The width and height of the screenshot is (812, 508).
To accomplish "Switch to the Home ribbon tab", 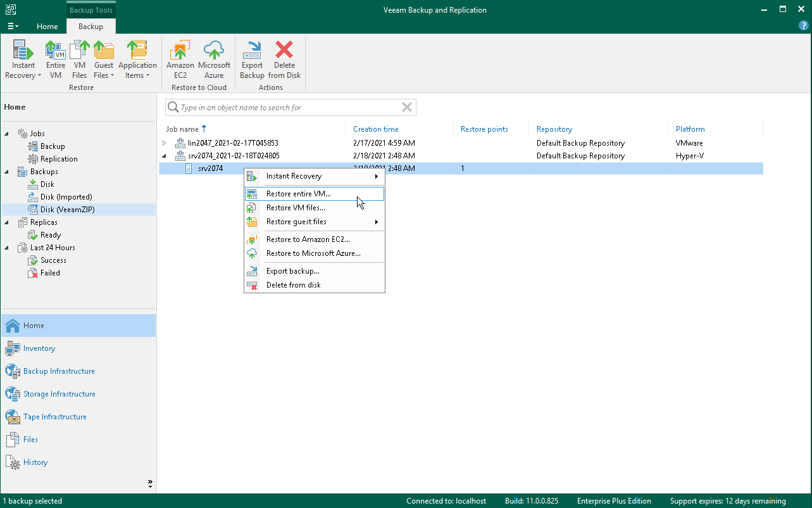I will (x=47, y=27).
